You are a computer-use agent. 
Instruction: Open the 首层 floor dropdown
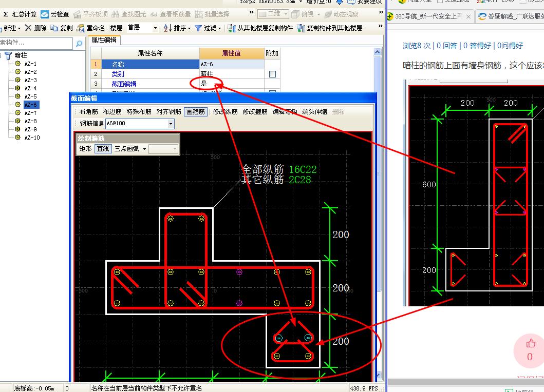pyautogui.click(x=155, y=28)
